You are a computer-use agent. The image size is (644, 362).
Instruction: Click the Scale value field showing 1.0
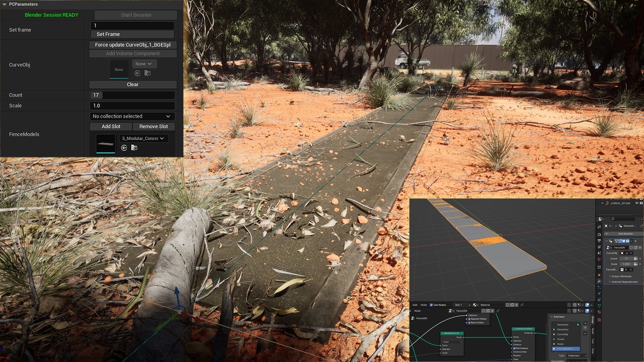[x=132, y=106]
